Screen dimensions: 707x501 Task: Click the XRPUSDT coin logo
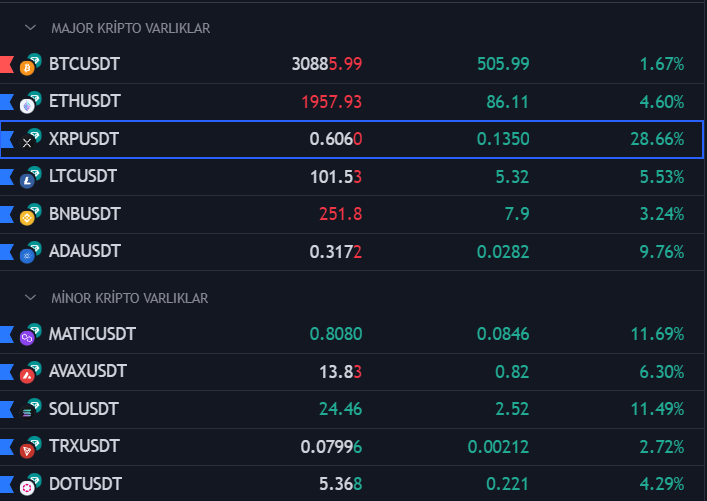[28, 142]
